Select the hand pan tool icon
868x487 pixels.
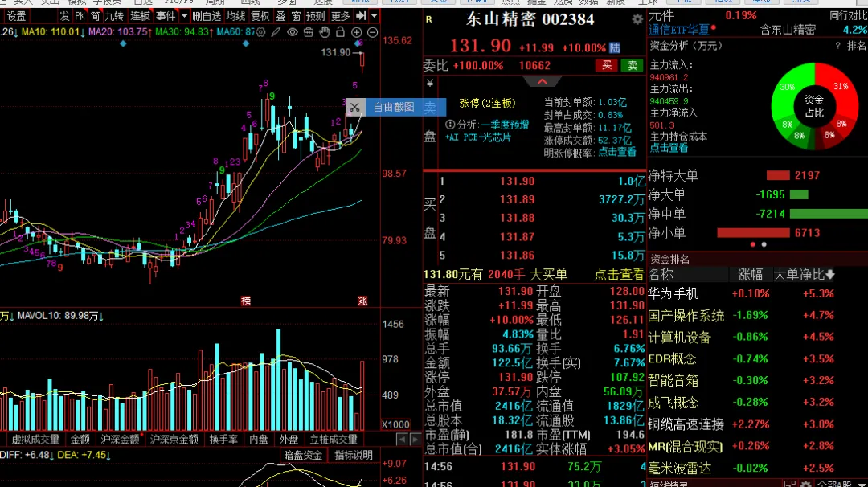(325, 33)
